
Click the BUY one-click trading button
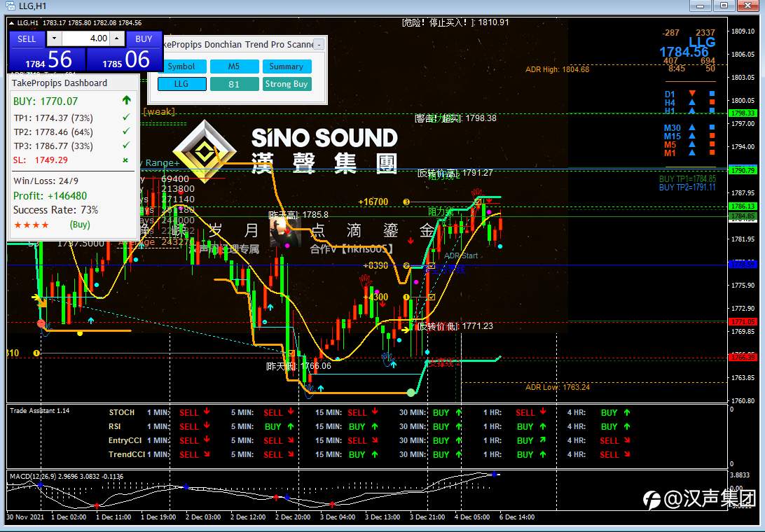pos(144,39)
